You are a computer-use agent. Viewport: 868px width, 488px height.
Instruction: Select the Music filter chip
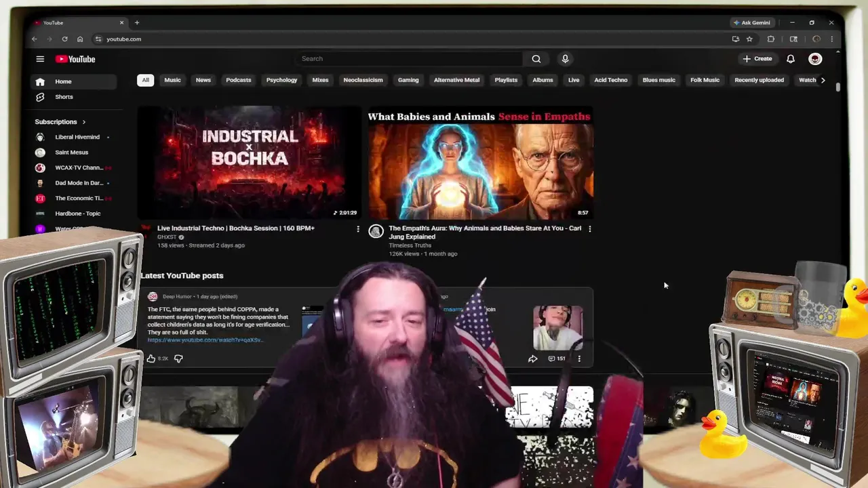(x=172, y=80)
